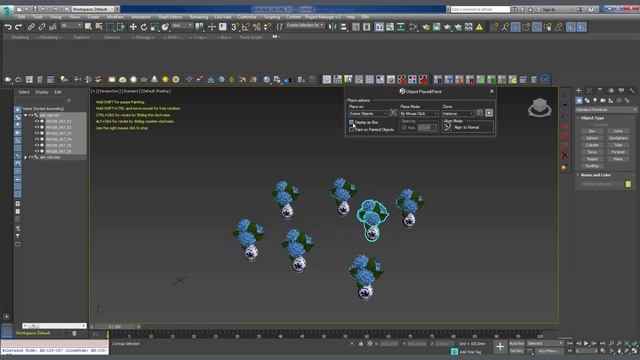Click the large Set Keys plus button
Image resolution: width=640 pixels, height=360 pixels.
tap(500, 347)
